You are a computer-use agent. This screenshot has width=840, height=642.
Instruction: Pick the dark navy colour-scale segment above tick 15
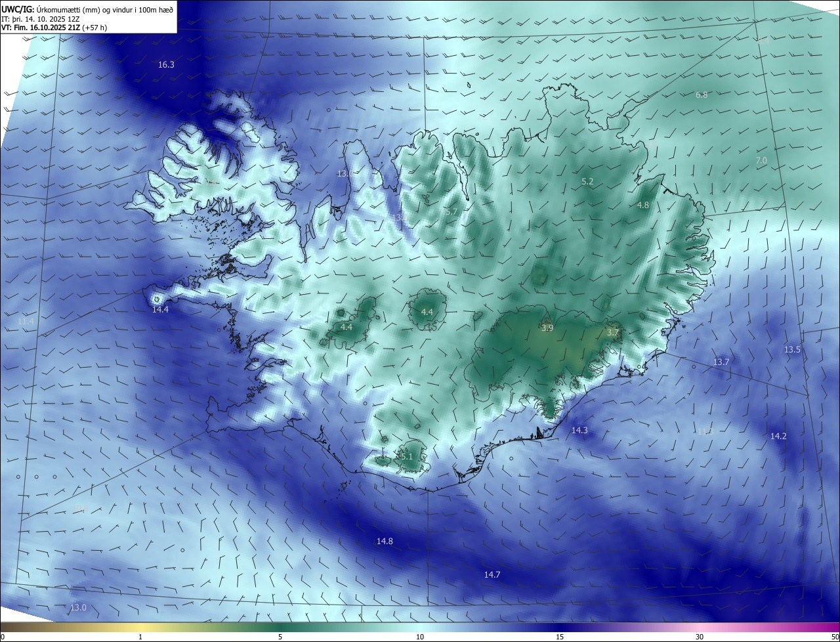(x=560, y=628)
